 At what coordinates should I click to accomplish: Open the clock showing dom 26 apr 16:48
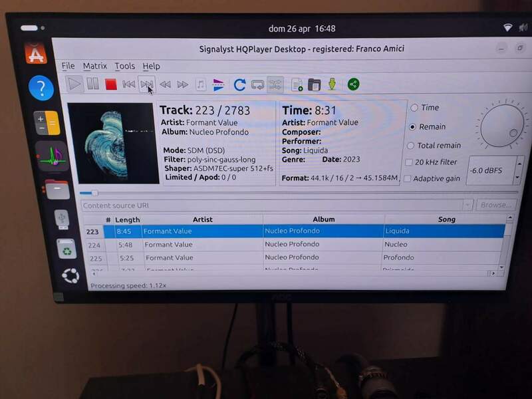click(302, 29)
